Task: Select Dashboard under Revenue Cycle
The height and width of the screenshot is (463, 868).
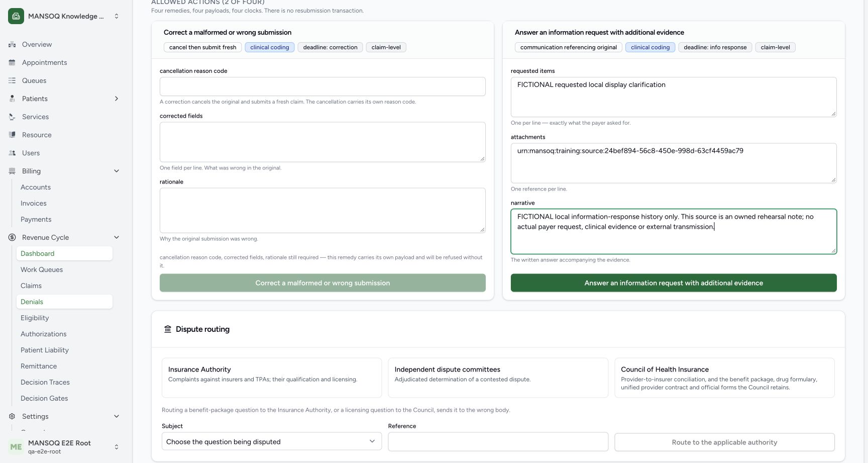Action: (x=64, y=253)
